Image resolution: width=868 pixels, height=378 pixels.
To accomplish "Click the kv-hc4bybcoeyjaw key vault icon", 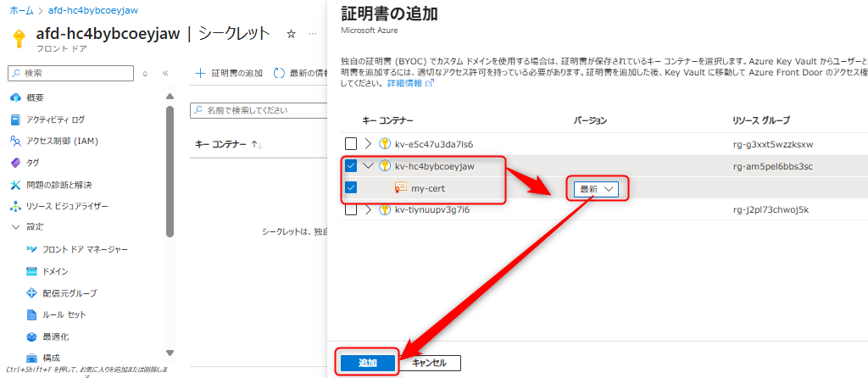I will tap(385, 166).
